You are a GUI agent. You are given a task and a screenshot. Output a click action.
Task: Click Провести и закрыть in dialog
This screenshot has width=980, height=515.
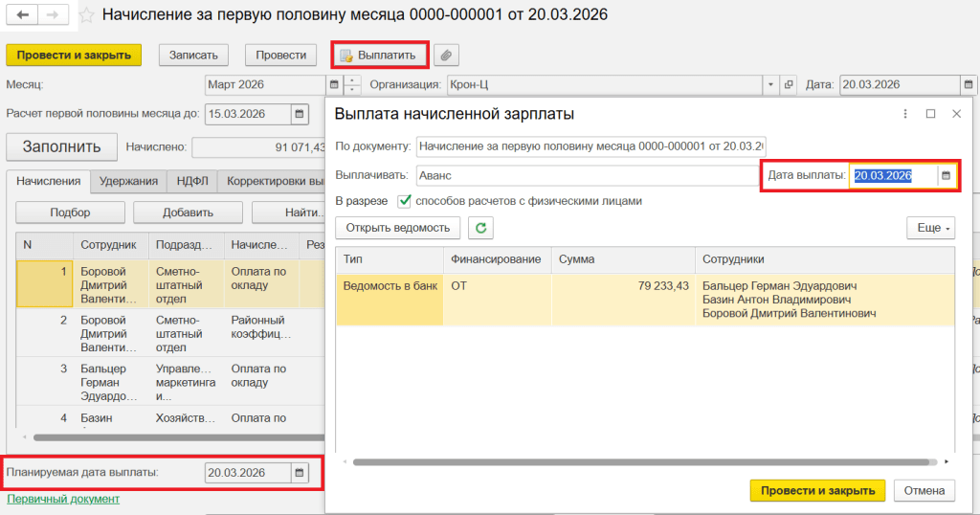click(x=816, y=491)
